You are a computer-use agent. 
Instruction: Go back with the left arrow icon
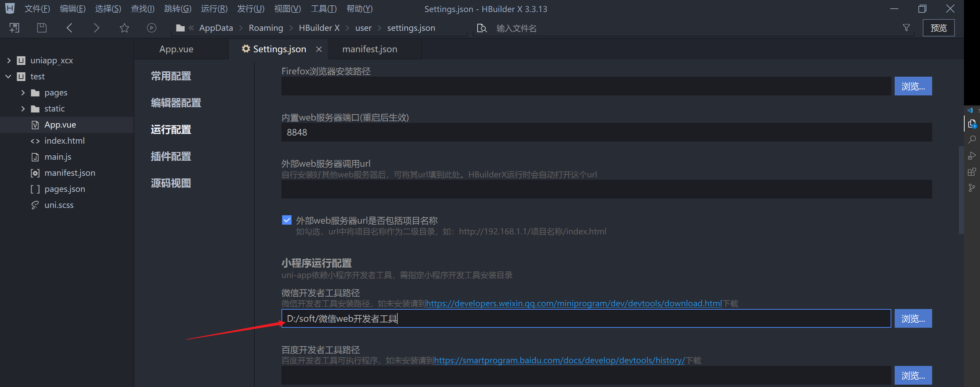click(x=69, y=28)
